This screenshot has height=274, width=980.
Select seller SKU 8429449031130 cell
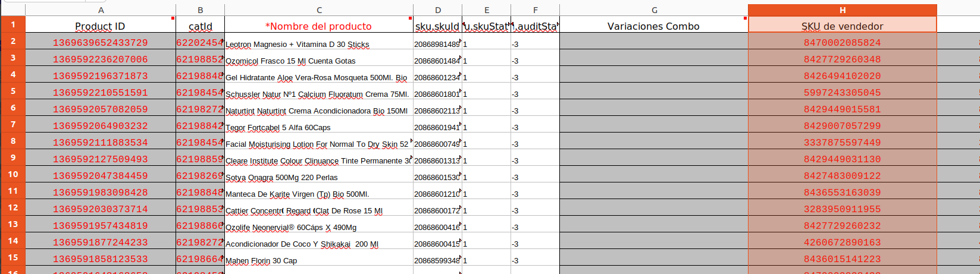[843, 158]
